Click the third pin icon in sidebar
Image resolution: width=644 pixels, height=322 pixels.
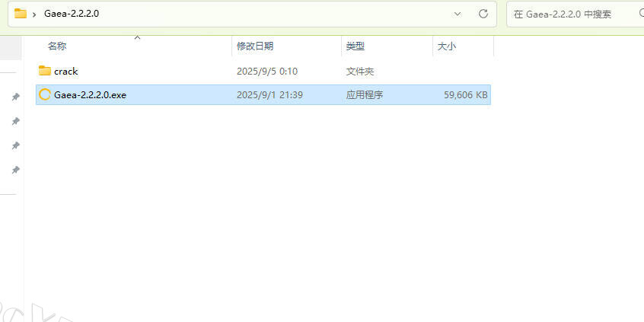(16, 145)
